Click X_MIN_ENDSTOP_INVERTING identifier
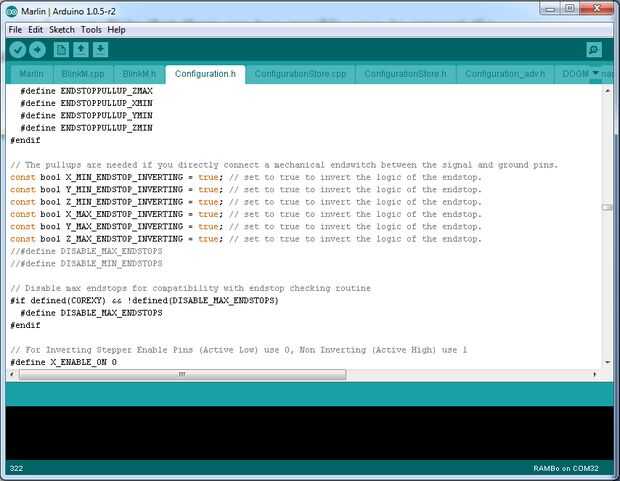620x481 pixels. (x=124, y=177)
